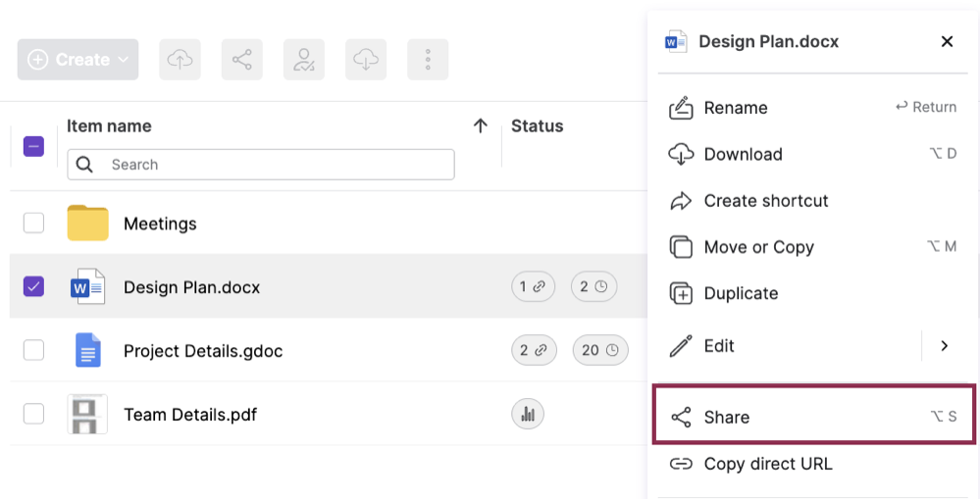This screenshot has height=499, width=980.
Task: Check the Meetings folder checkbox
Action: 33,223
